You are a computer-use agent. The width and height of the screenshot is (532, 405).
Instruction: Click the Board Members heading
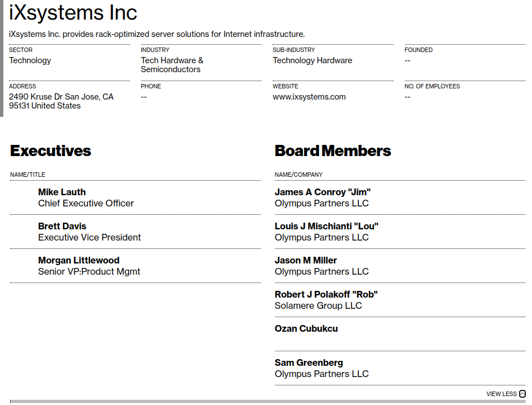point(333,151)
